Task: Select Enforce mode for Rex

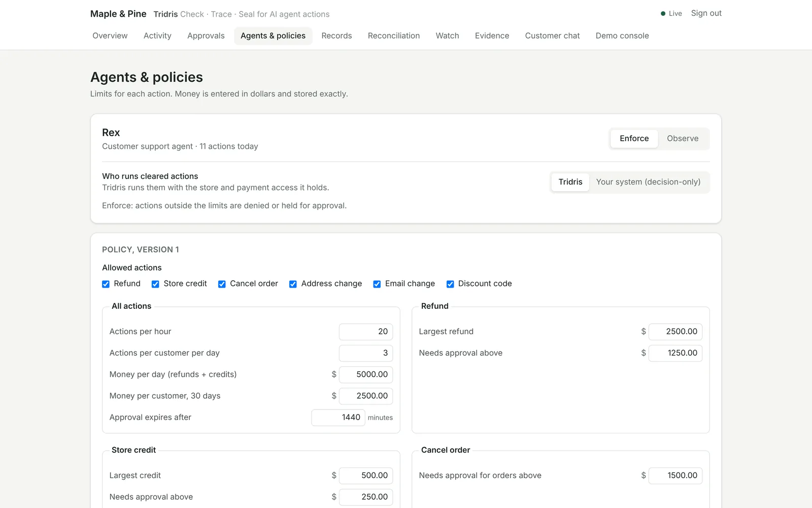Action: [x=634, y=139]
